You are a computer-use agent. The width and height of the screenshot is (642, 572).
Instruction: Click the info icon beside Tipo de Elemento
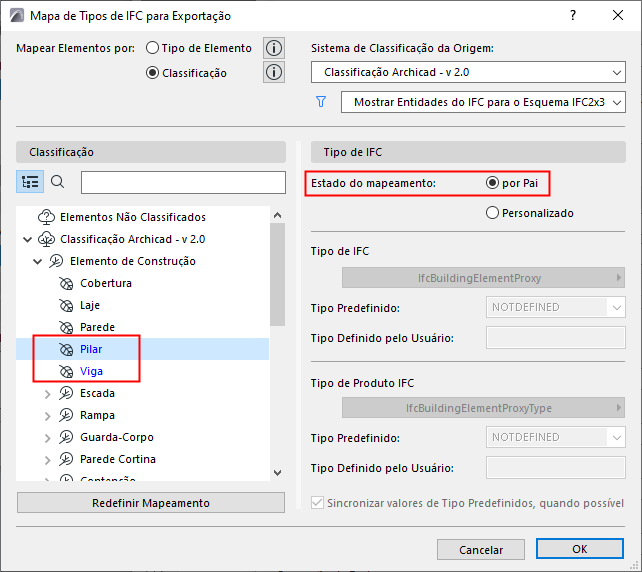pyautogui.click(x=274, y=48)
